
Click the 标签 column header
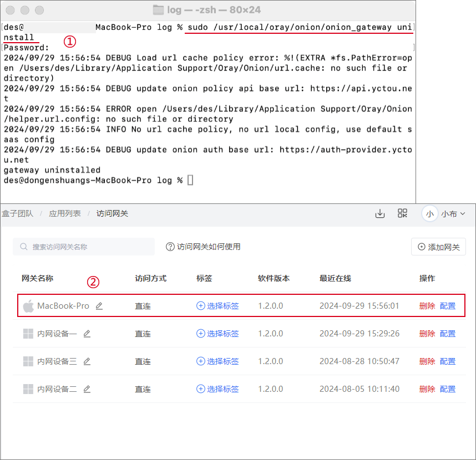pos(204,278)
